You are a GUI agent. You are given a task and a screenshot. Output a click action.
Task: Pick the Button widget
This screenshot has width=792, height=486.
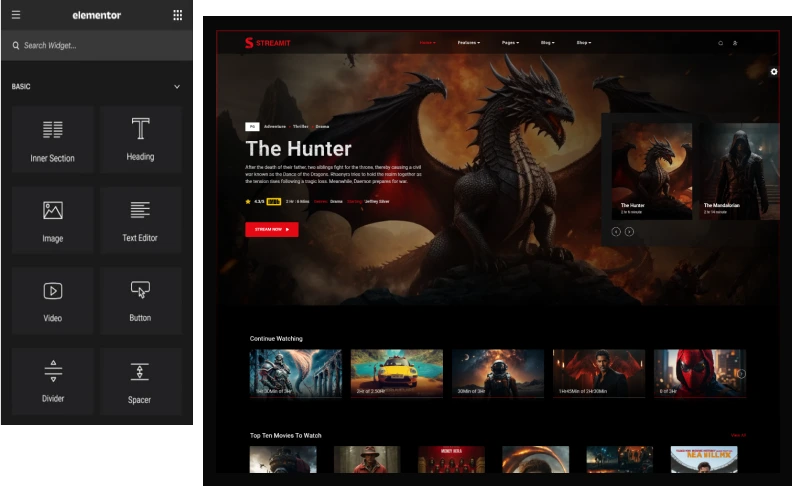point(140,300)
